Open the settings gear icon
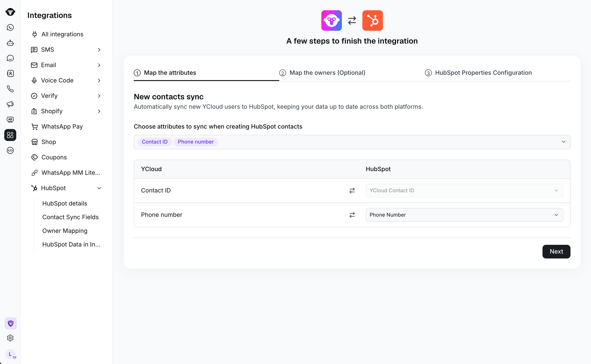Screen dimensions: 591x364 [x=10, y=338]
